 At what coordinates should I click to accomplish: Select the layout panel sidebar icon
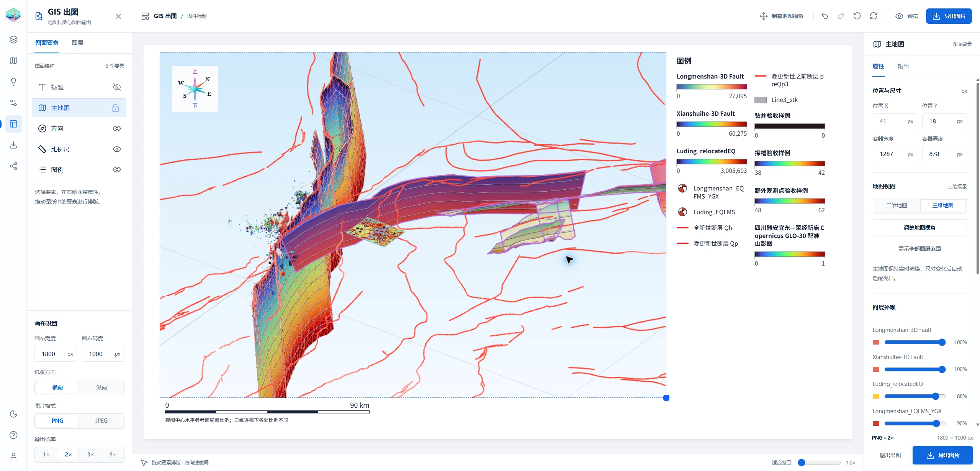pos(13,124)
